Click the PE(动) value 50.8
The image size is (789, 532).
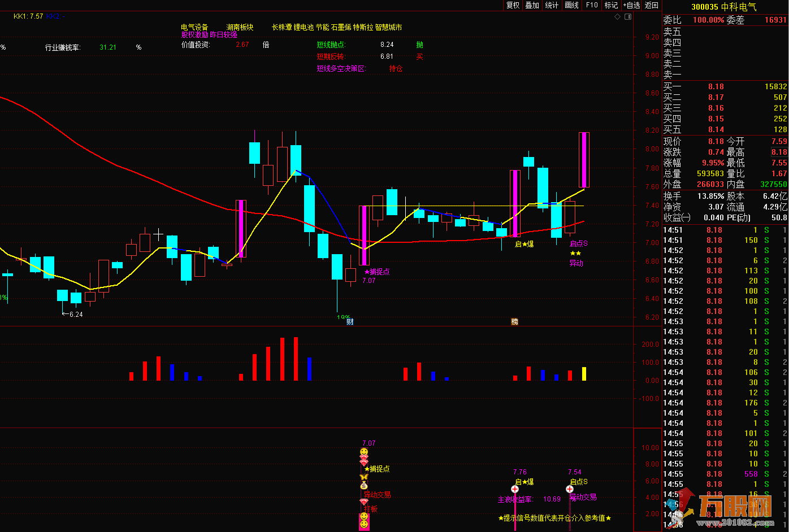(779, 217)
